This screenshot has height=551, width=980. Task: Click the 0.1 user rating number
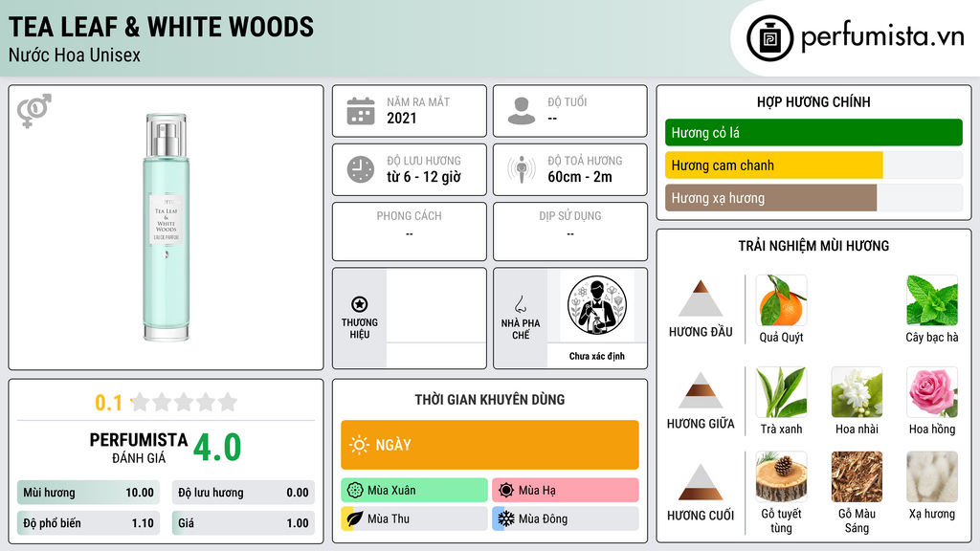tap(108, 403)
